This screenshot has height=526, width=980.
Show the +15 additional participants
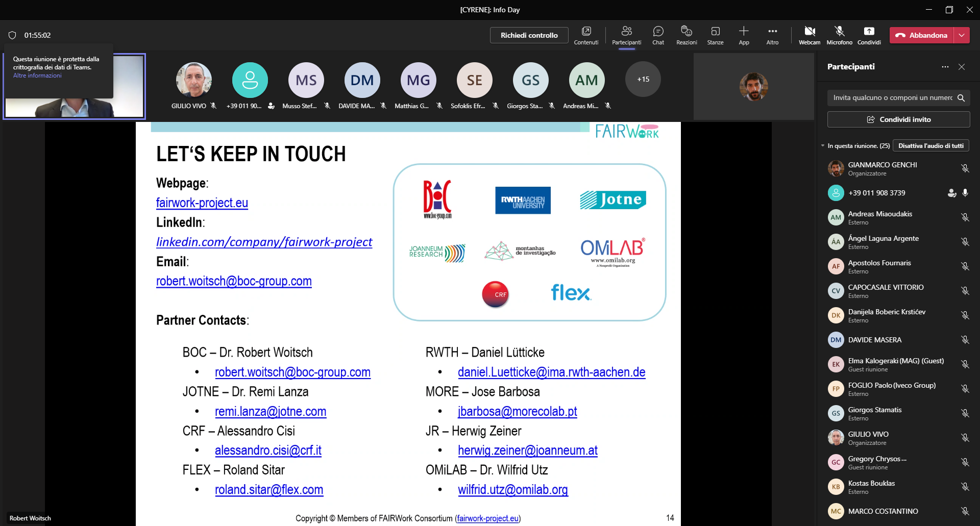point(643,80)
